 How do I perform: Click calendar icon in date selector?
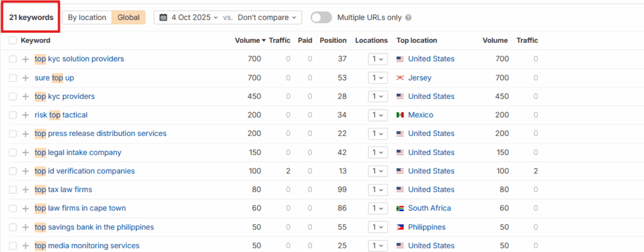(x=163, y=18)
